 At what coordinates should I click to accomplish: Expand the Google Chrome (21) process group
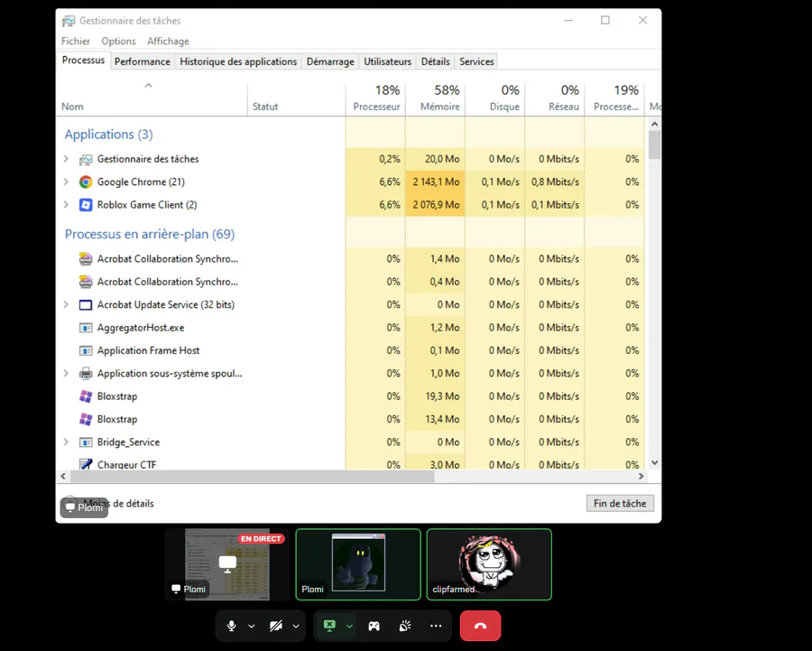click(x=66, y=181)
